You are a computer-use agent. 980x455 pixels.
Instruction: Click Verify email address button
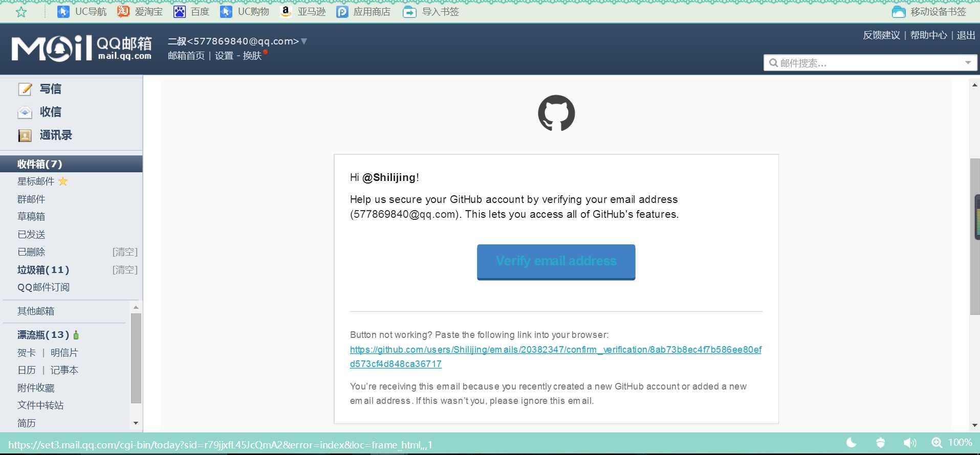(556, 261)
